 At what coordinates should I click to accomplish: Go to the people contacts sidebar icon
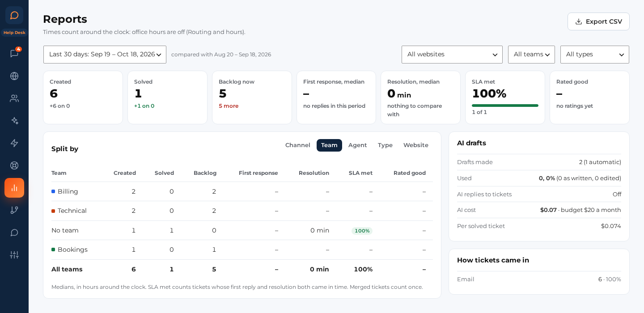click(14, 98)
